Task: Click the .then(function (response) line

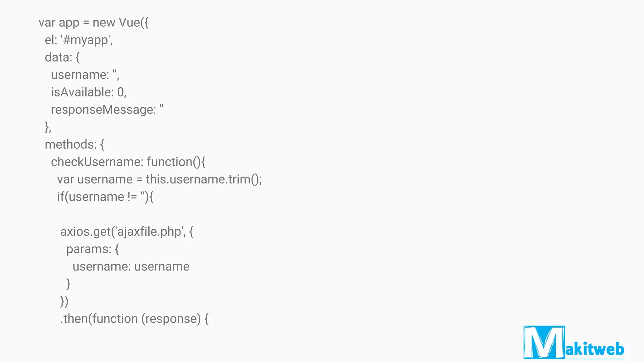Action: click(x=134, y=319)
